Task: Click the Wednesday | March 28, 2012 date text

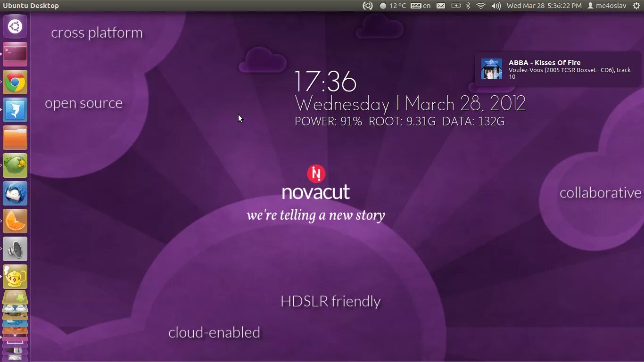Action: point(410,104)
